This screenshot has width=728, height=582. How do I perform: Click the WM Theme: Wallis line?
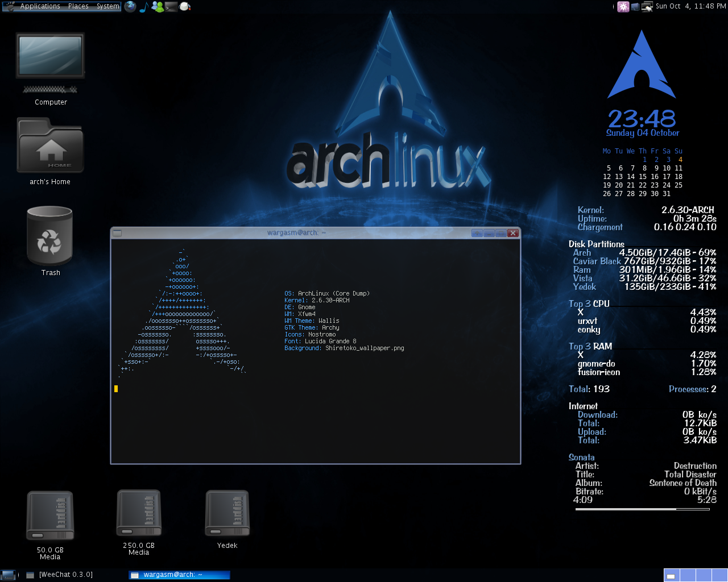pyautogui.click(x=312, y=321)
